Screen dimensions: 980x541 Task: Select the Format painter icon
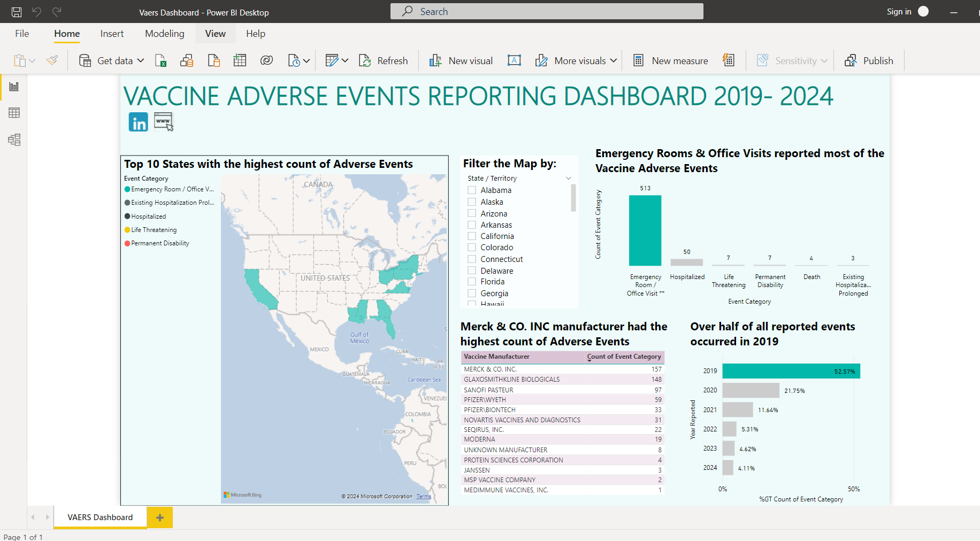point(52,61)
